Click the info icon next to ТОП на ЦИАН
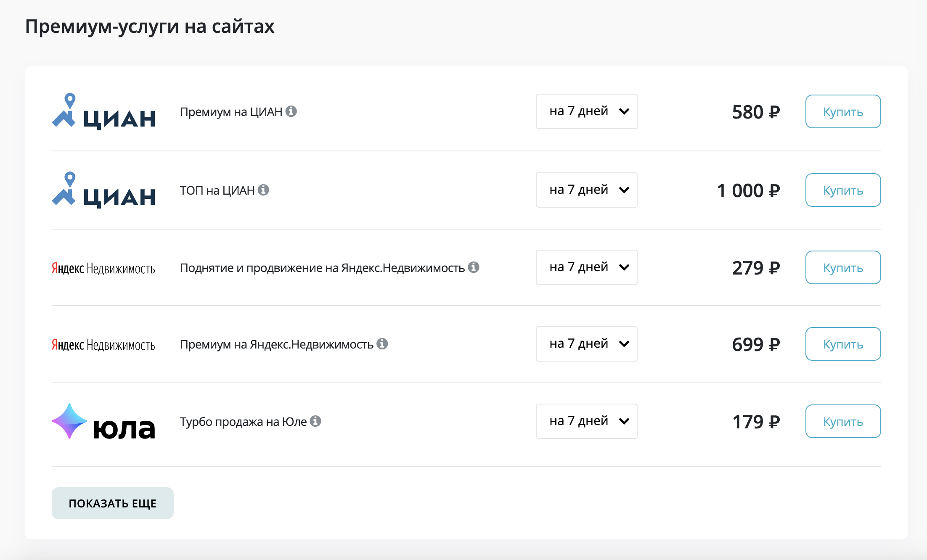This screenshot has height=560, width=927. tap(263, 190)
